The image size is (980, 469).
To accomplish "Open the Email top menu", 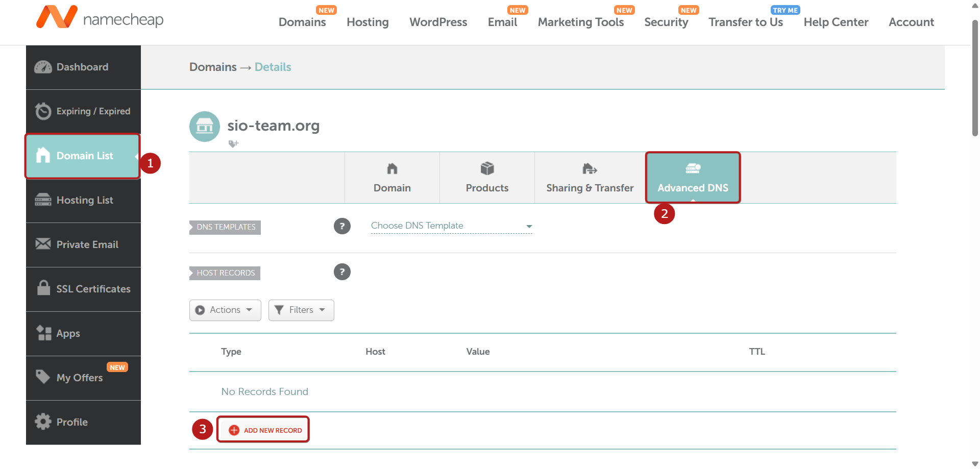I will pos(502,22).
